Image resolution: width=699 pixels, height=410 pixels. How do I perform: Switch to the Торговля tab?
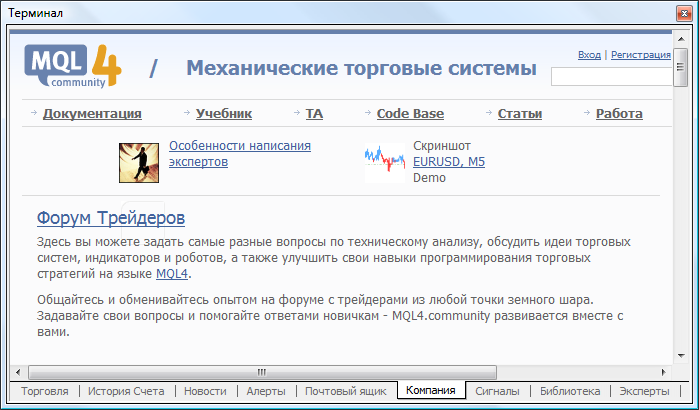point(45,391)
